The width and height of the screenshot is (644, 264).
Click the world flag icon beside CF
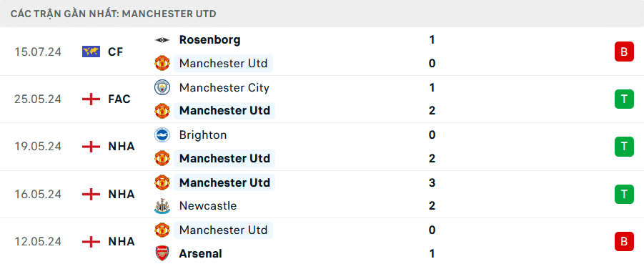point(91,52)
